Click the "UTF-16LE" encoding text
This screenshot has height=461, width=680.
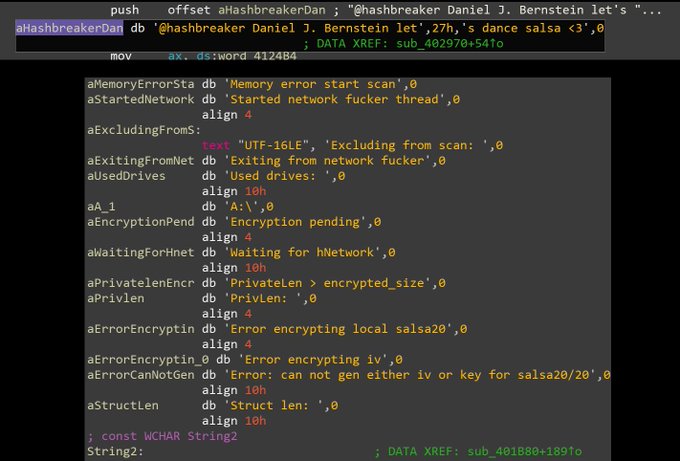click(273, 145)
